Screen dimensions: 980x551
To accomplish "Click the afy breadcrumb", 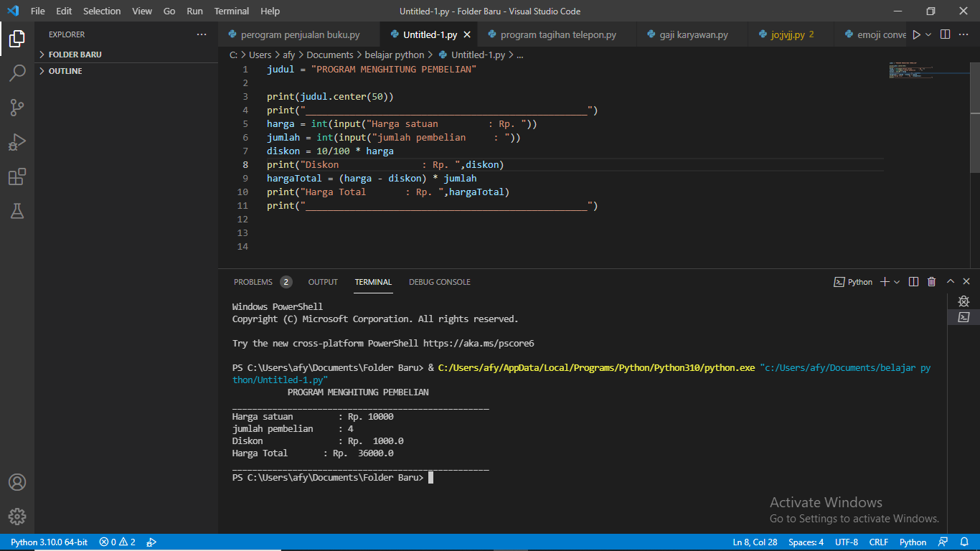I will point(288,55).
